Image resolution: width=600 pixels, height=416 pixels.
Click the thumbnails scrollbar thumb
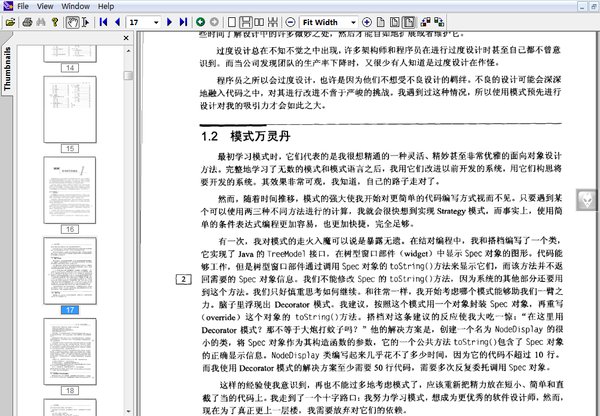pos(128,75)
